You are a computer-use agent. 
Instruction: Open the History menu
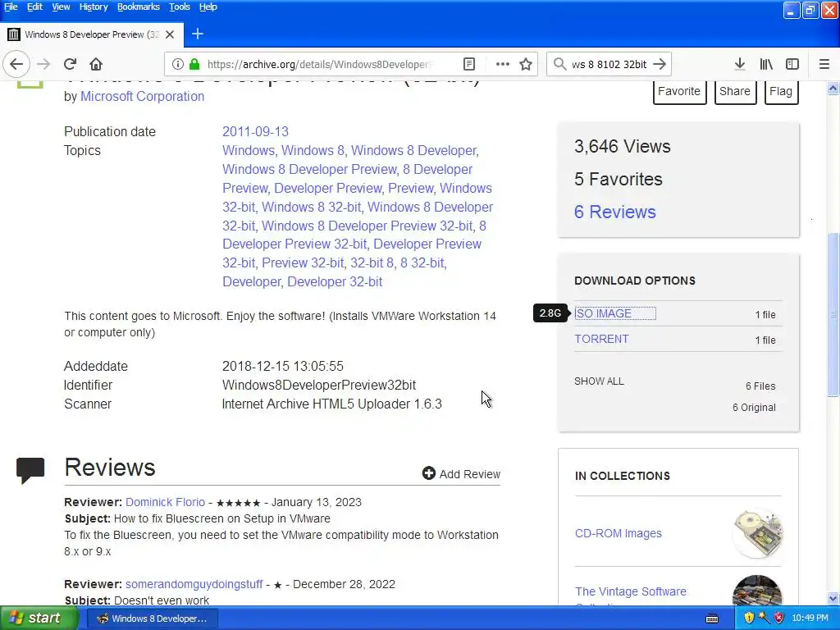(94, 7)
